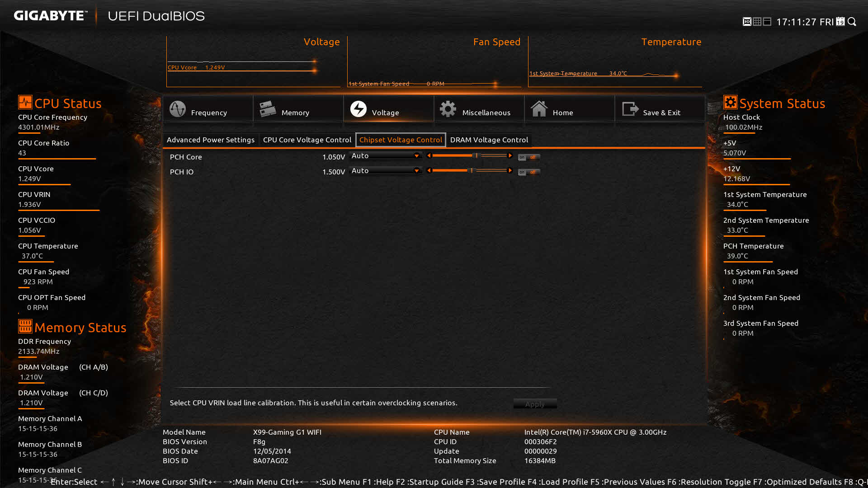Increase PCH Core voltage with right arrow
The height and width of the screenshot is (488, 868).
click(x=510, y=155)
